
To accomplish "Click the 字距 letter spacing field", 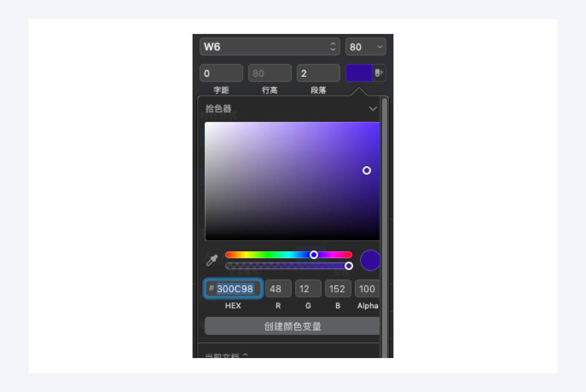I will point(221,73).
